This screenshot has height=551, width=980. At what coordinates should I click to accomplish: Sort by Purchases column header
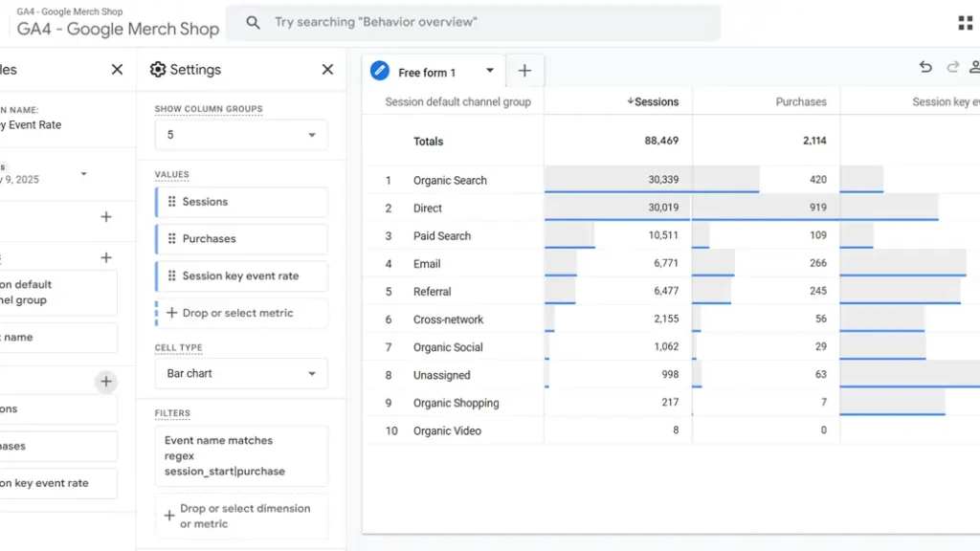(x=800, y=101)
